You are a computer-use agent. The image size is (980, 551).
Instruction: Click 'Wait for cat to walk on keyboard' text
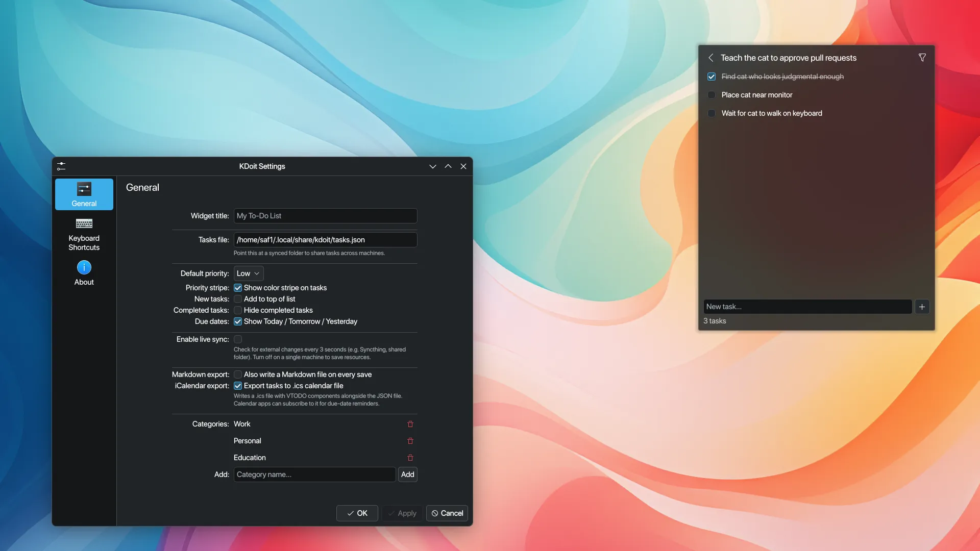772,113
